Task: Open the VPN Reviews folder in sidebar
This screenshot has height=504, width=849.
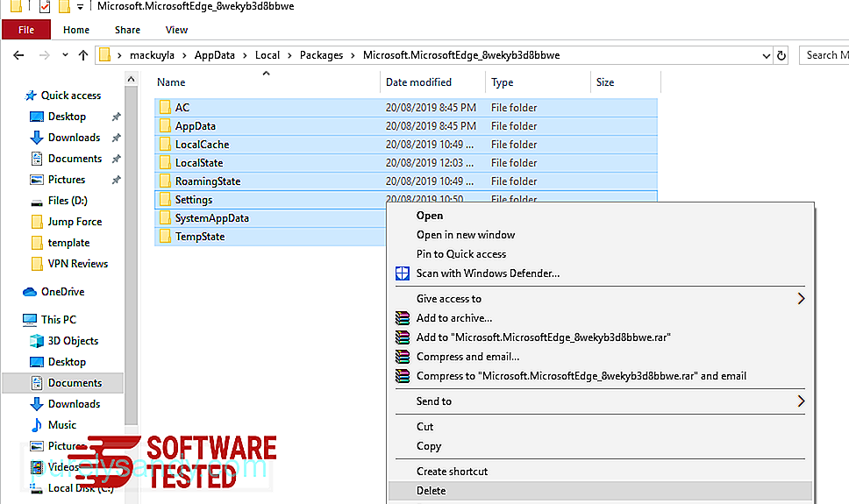Action: pyautogui.click(x=77, y=264)
